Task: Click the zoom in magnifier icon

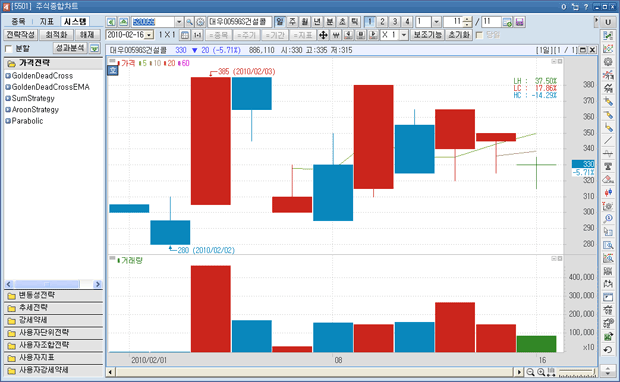Action: point(541,372)
